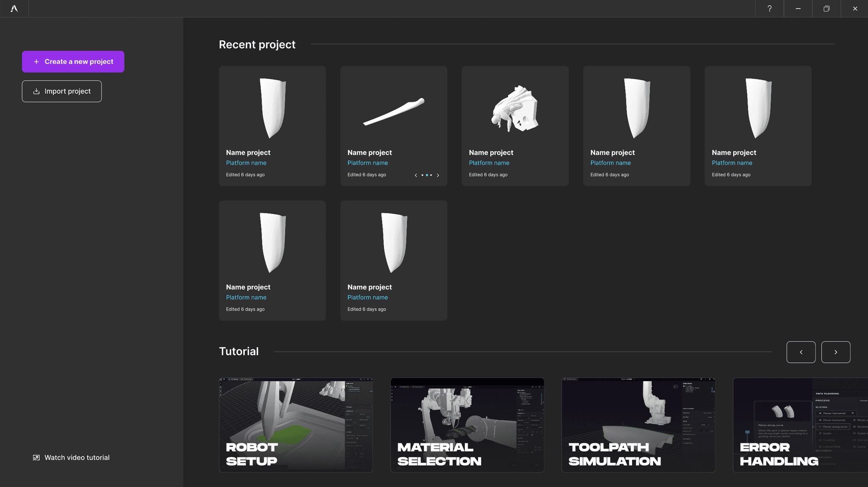The width and height of the screenshot is (868, 487).
Task: Click the restore window icon
Action: click(826, 8)
